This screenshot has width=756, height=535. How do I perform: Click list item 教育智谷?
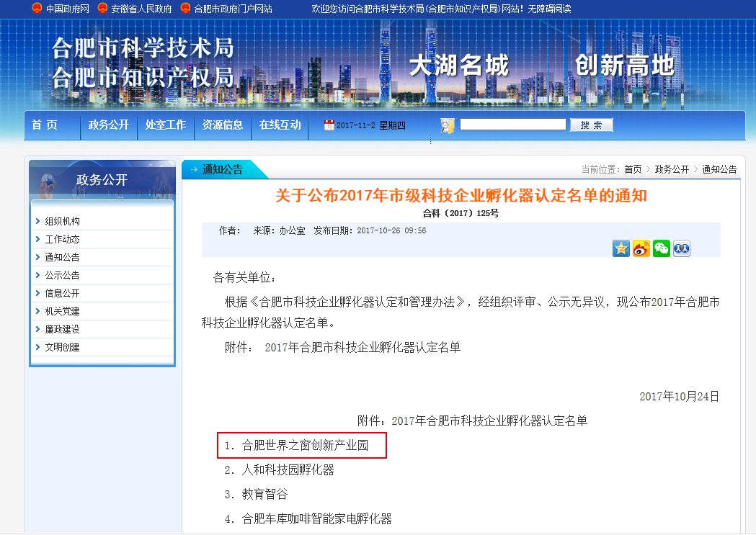click(264, 495)
